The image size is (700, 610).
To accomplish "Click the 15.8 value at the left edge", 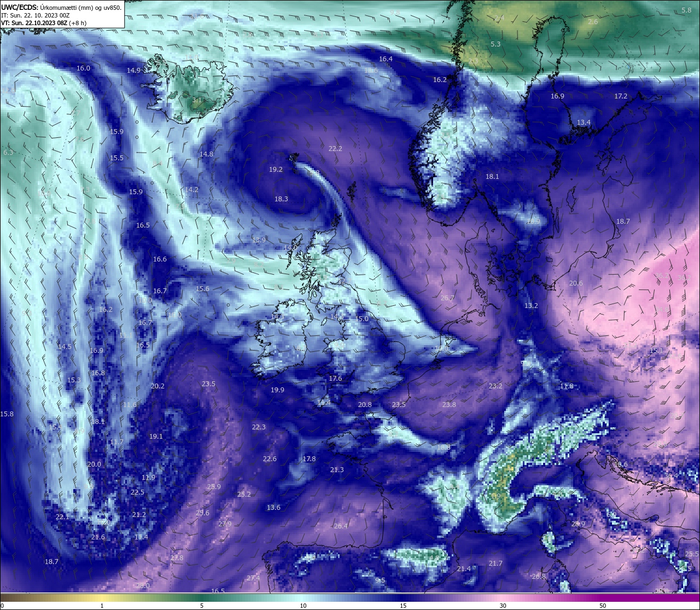I will pos(7,414).
